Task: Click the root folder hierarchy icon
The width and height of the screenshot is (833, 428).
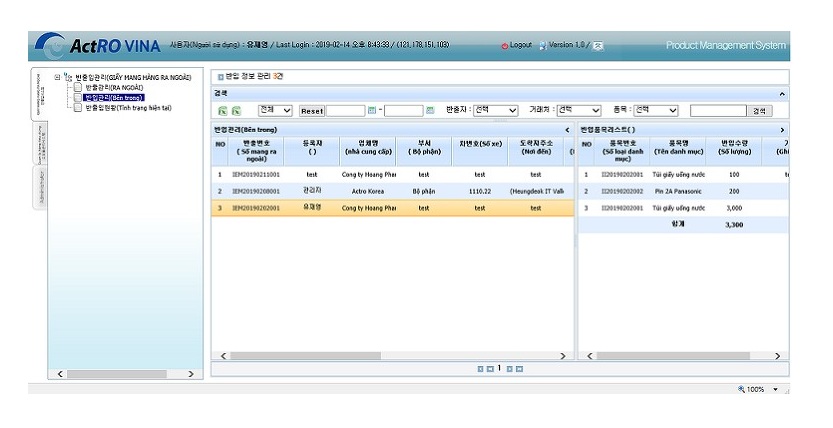Action: 68,77
